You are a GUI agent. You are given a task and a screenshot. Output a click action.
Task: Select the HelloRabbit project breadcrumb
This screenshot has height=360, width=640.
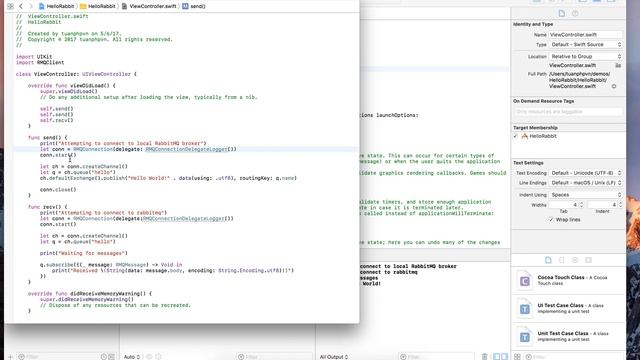(56, 6)
